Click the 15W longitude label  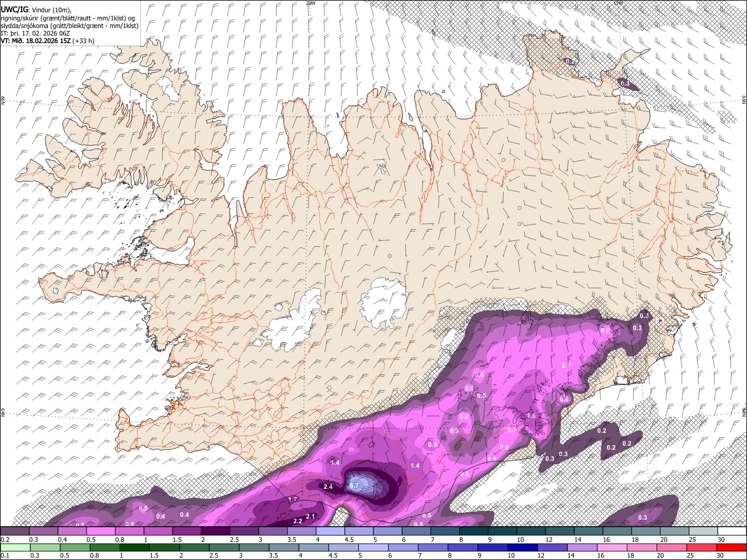pyautogui.click(x=618, y=3)
